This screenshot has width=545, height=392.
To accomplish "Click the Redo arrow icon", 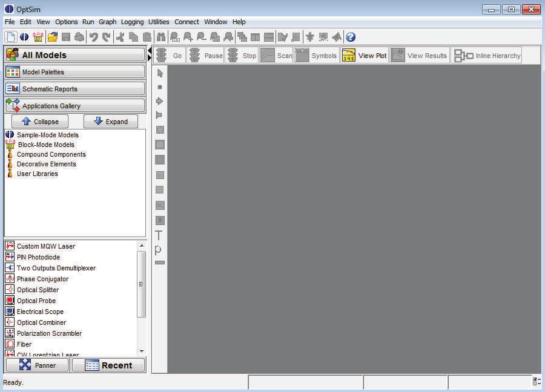I will pos(107,37).
